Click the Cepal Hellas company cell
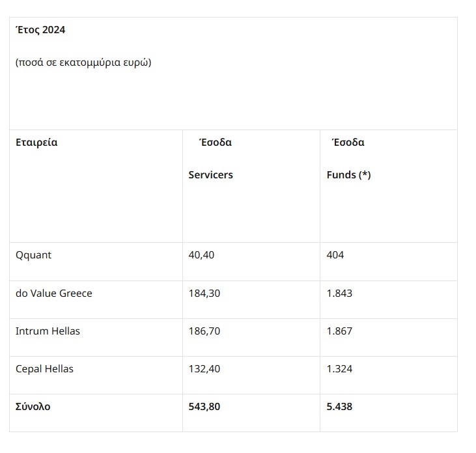The height and width of the screenshot is (453, 476). coord(44,368)
